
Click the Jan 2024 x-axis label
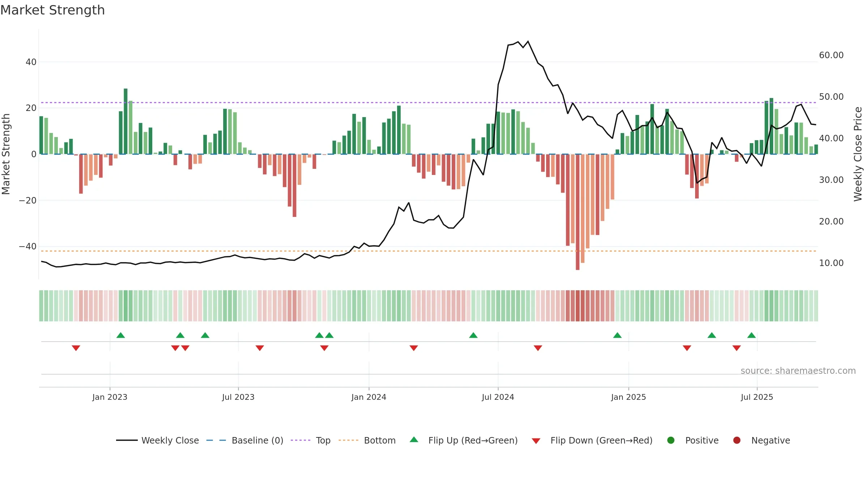point(369,397)
